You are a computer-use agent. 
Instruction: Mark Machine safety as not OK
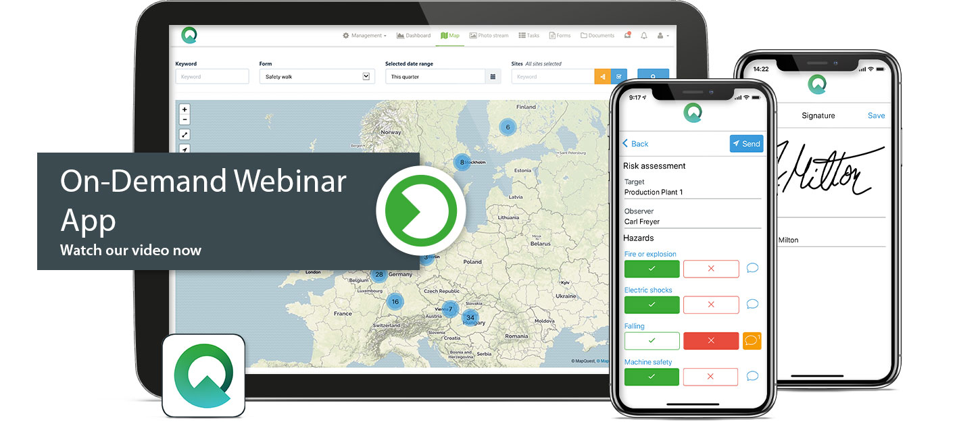coord(710,377)
